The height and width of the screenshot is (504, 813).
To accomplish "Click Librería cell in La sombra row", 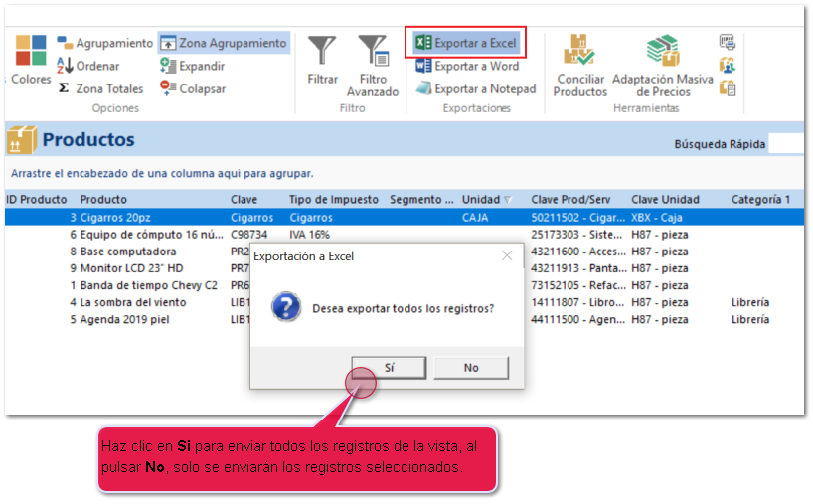I will click(x=750, y=302).
